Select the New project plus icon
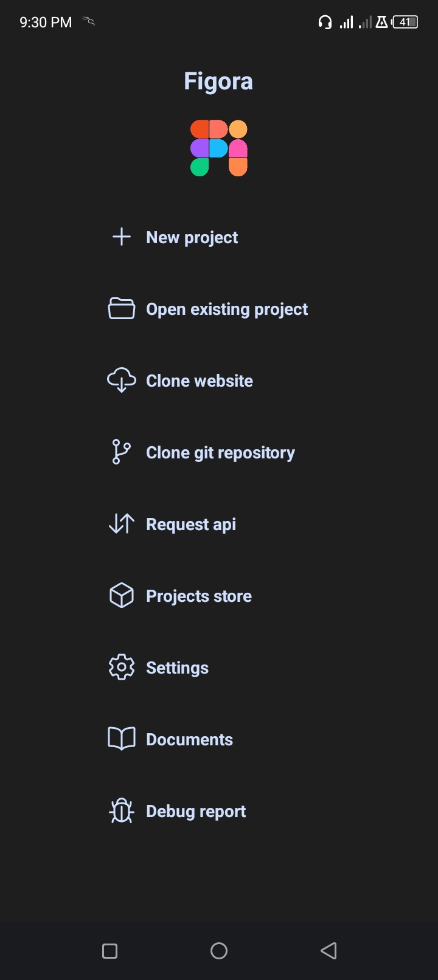 (x=121, y=237)
